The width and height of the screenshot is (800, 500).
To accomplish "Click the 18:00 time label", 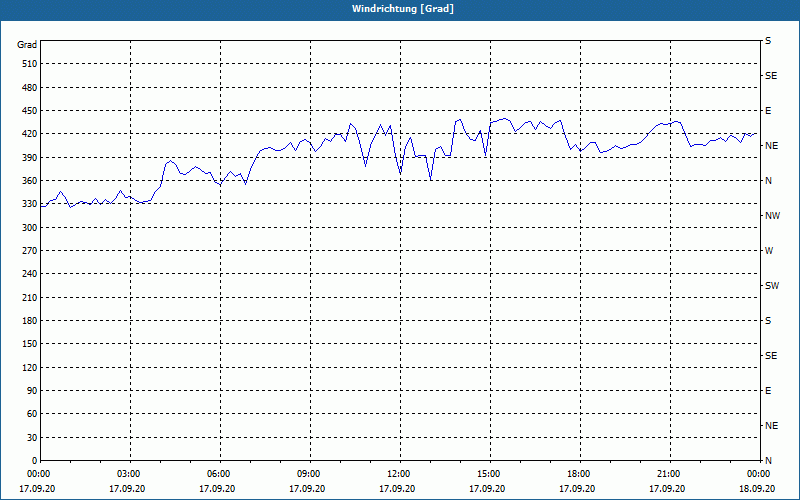I will click(579, 474).
